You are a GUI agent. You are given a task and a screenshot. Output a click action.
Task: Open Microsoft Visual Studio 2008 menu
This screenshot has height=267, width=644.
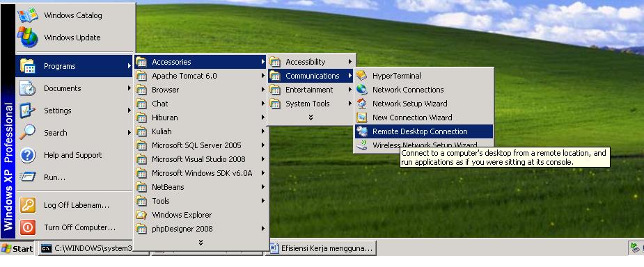[201, 159]
